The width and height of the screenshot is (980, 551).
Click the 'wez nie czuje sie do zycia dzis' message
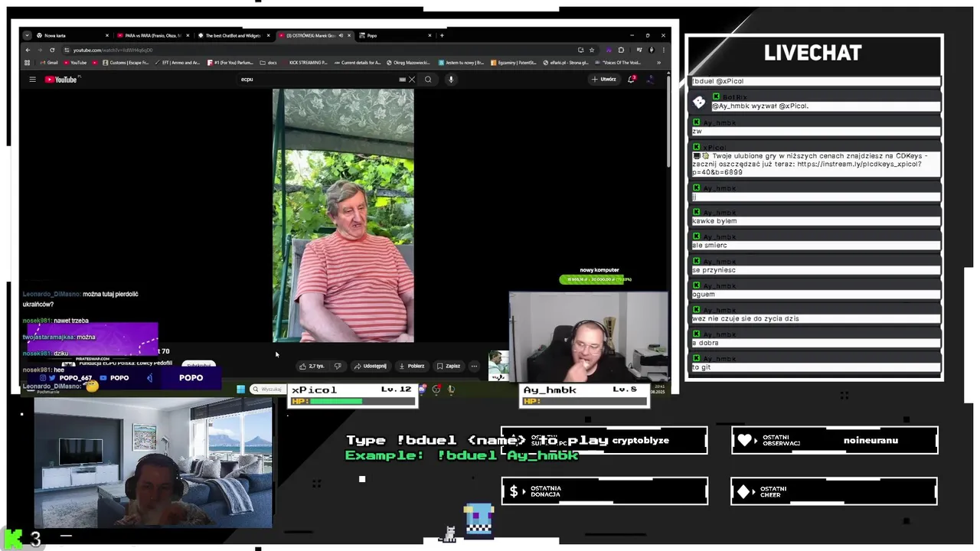(x=816, y=318)
